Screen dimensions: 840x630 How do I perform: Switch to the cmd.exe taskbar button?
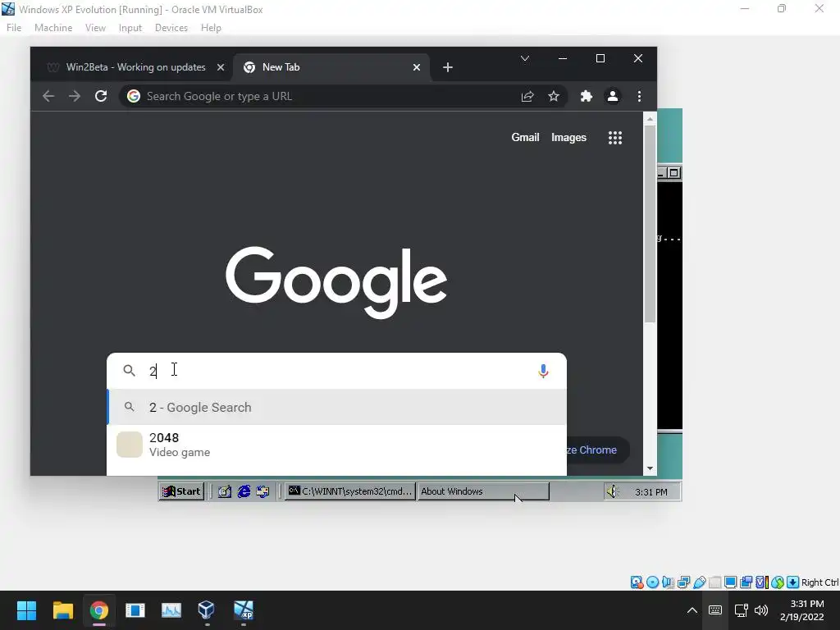coord(350,491)
